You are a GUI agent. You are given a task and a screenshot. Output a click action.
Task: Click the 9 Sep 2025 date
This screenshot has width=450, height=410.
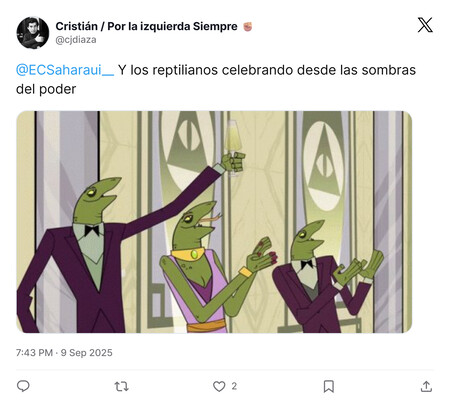(x=87, y=353)
